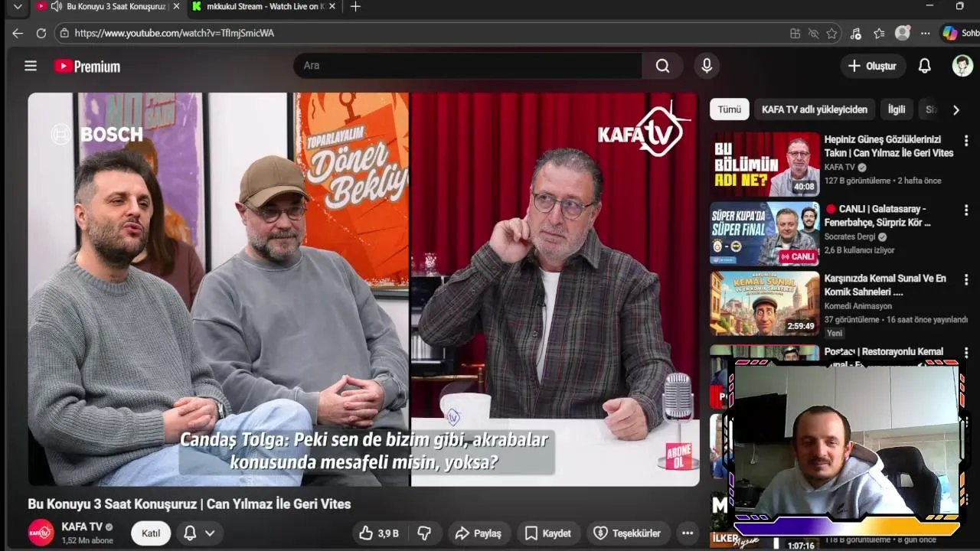Open menu for Kemal Sunal komik sahneleri video
Image resolution: width=980 pixels, height=551 pixels.
point(966,280)
